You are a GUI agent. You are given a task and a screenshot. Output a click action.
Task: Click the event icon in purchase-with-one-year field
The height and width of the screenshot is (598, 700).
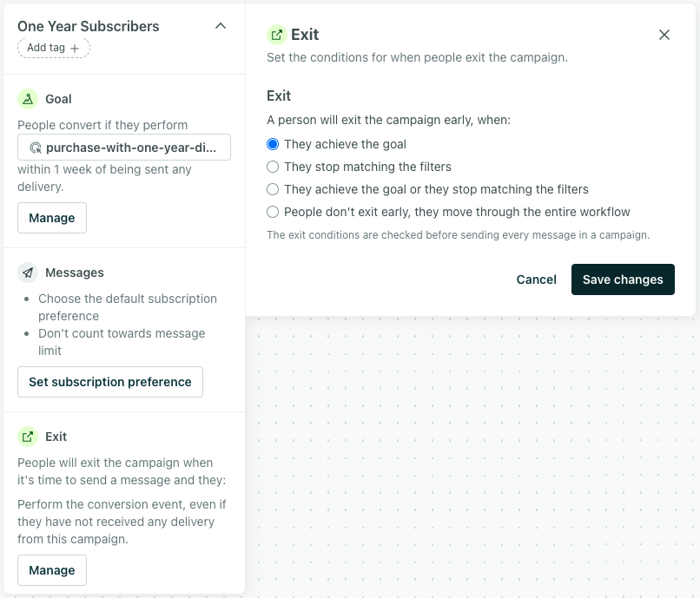point(36,148)
